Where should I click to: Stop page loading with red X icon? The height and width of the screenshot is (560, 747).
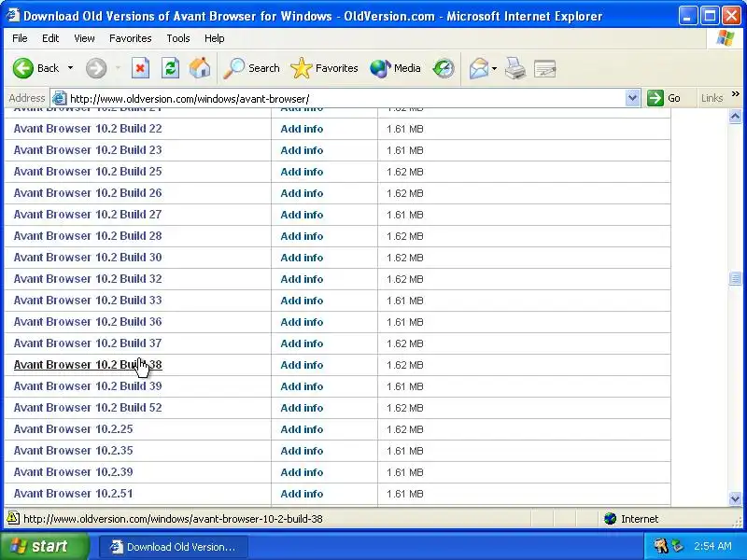pyautogui.click(x=141, y=68)
